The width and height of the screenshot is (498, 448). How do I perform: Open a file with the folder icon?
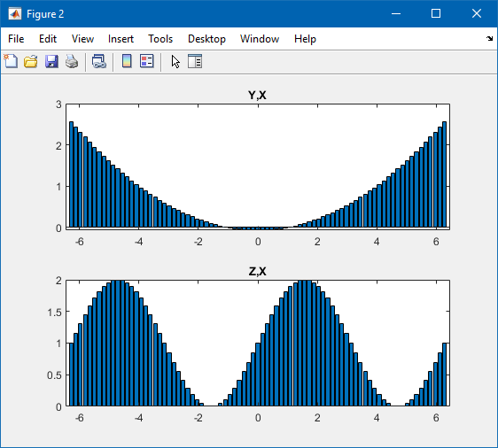click(x=31, y=61)
